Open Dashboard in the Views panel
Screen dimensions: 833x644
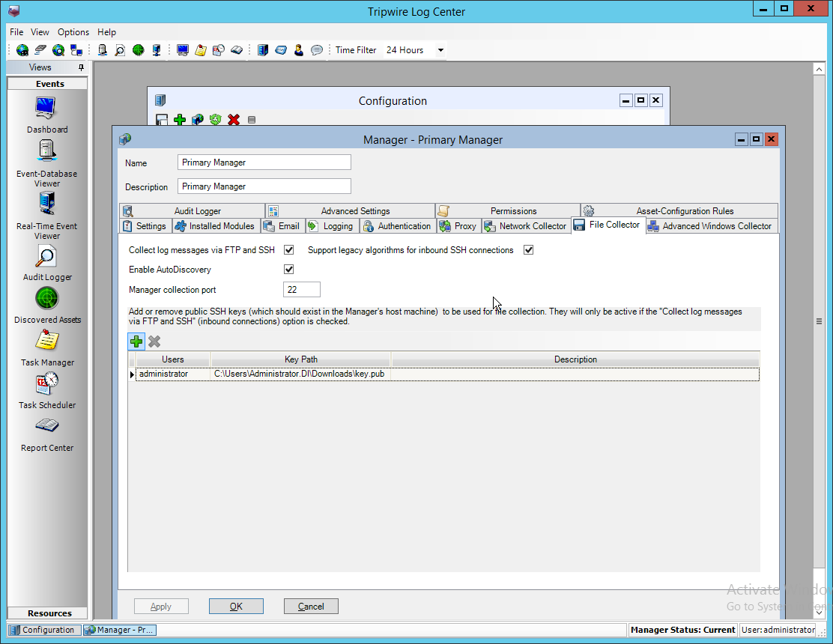pyautogui.click(x=47, y=115)
